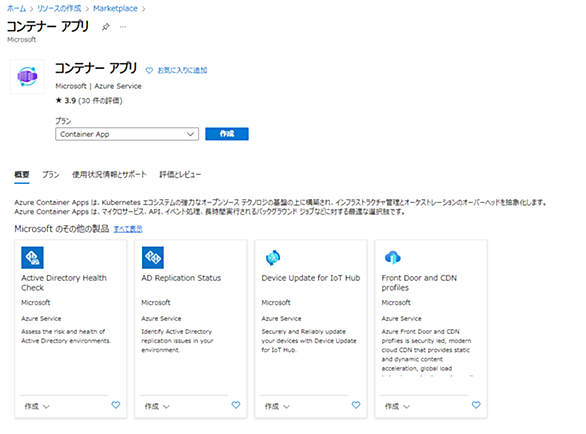Image resolution: width=586 pixels, height=434 pixels.
Task: Open Active Directory Health Check title
Action: pyautogui.click(x=64, y=283)
